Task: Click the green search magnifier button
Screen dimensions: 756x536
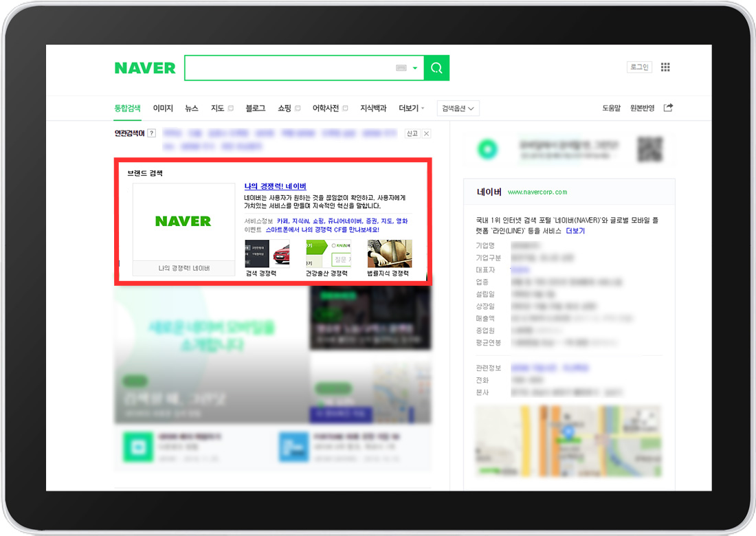Action: tap(436, 68)
